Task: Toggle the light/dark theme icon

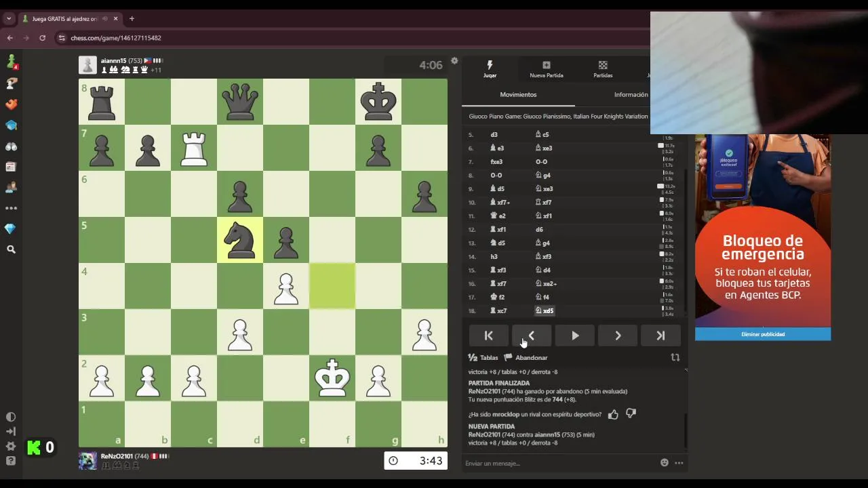Action: [11, 417]
